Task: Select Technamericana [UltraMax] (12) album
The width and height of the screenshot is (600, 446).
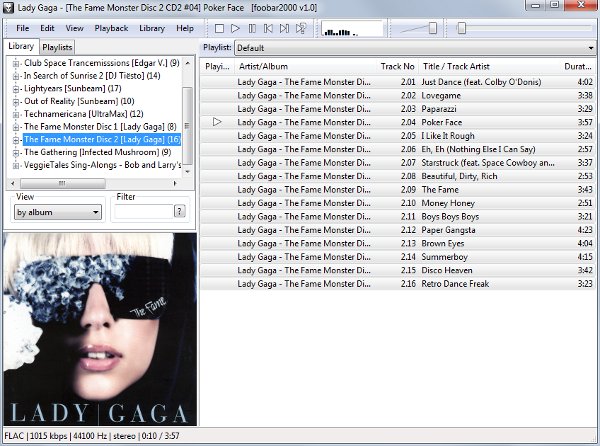Action: click(x=83, y=114)
